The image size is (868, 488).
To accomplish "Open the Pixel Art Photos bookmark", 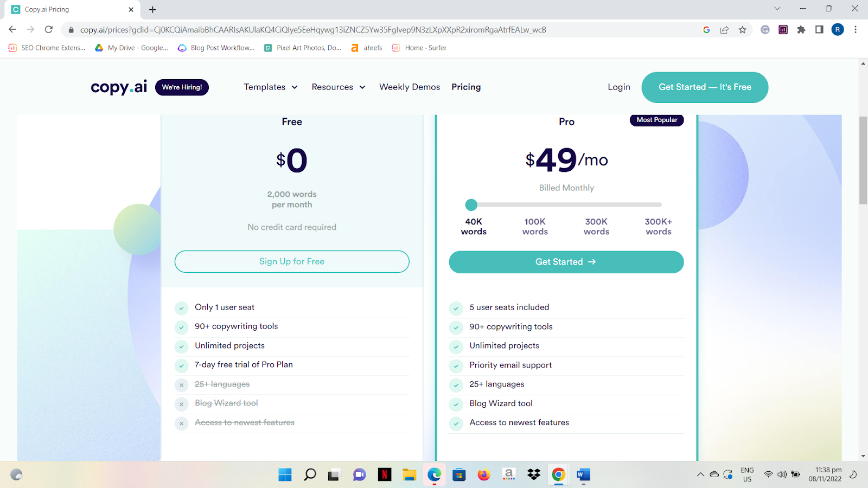I will [303, 48].
